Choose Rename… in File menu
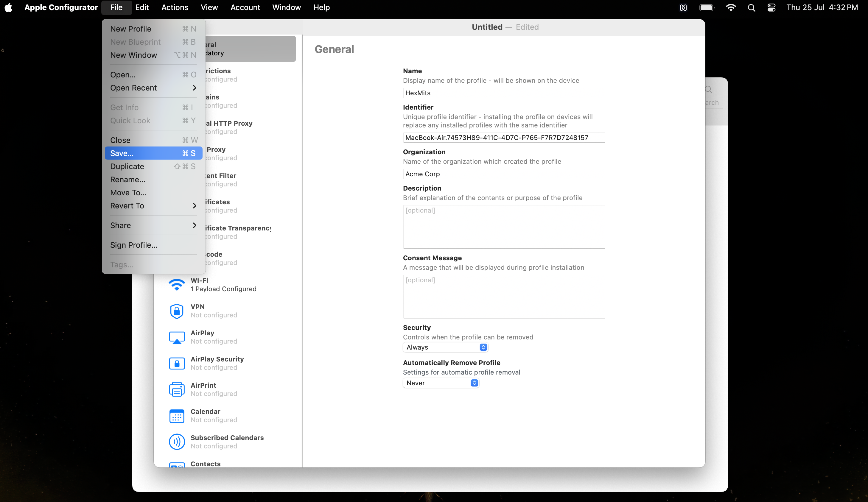This screenshot has height=502, width=868. tap(153, 179)
